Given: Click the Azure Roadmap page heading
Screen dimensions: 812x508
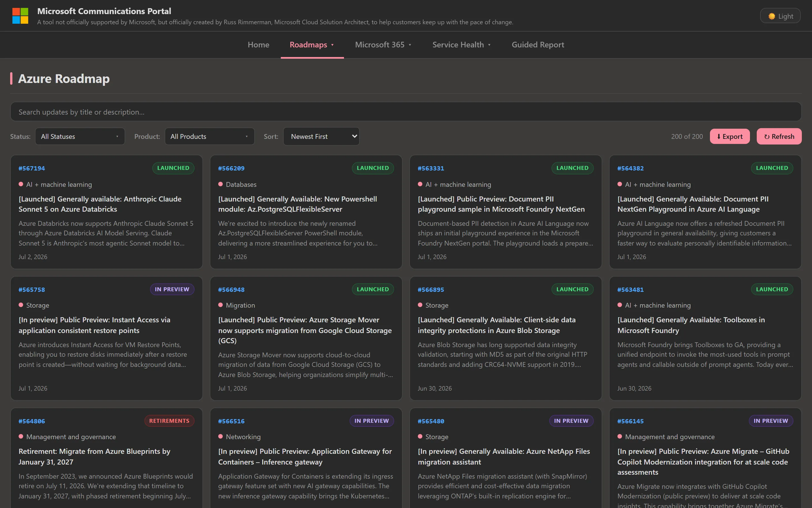Looking at the screenshot, I should (64, 78).
